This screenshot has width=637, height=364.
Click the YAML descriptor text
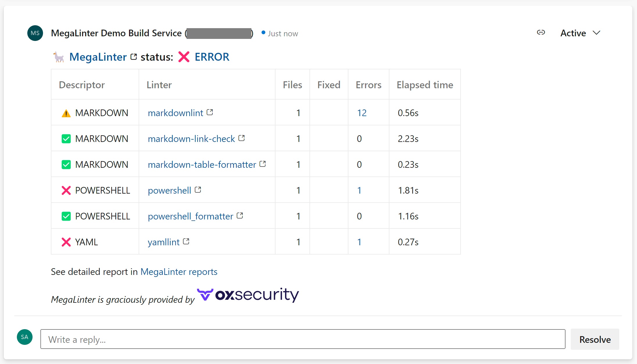pos(86,242)
